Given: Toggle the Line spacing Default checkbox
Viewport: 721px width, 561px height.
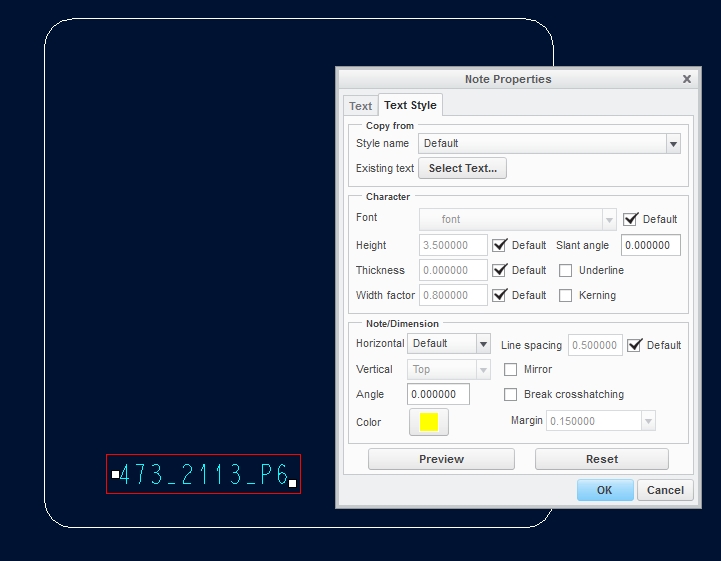Looking at the screenshot, I should (635, 345).
